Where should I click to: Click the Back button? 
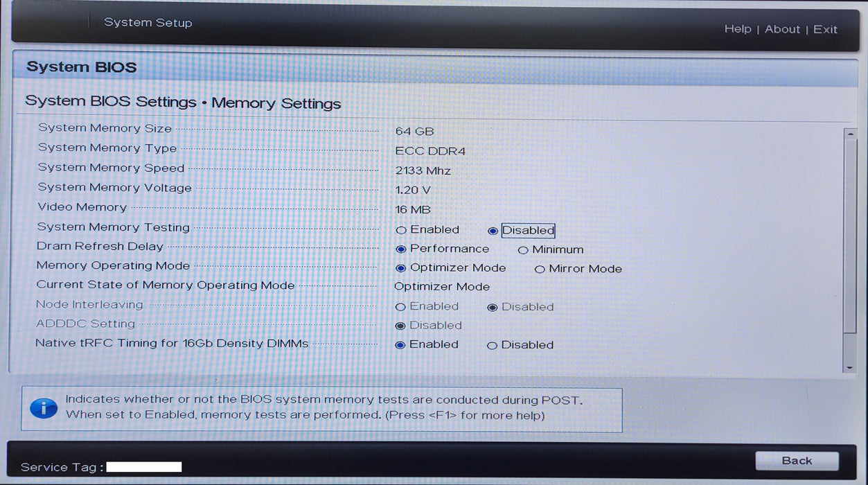(797, 461)
